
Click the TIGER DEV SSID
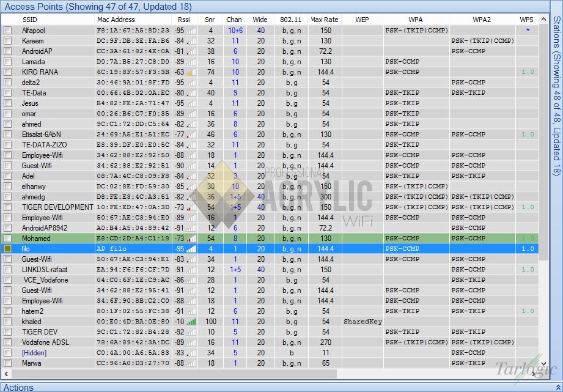(x=40, y=332)
